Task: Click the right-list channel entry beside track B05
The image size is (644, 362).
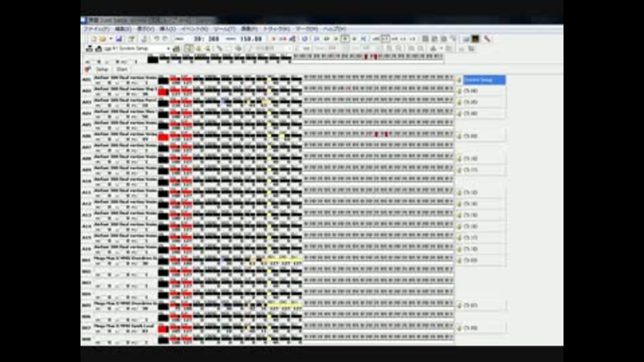Action: 481,306
